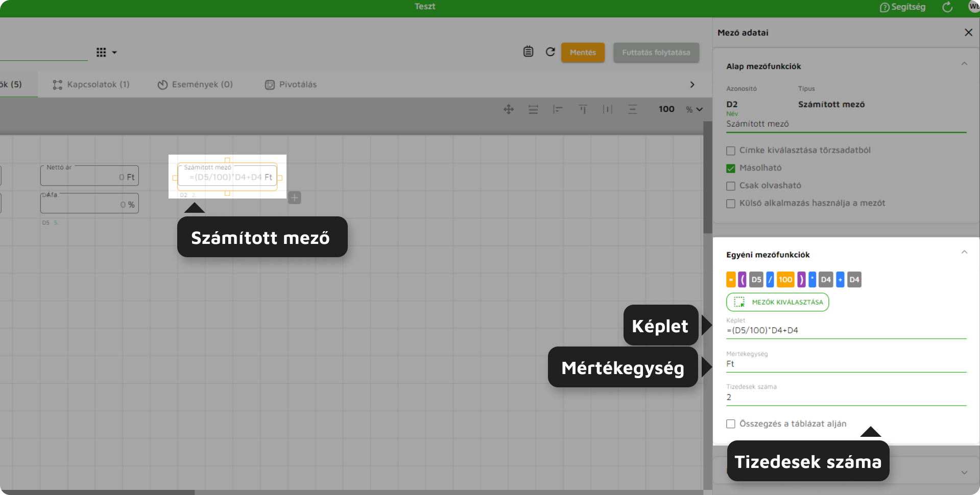Click the align left icon

pos(558,109)
